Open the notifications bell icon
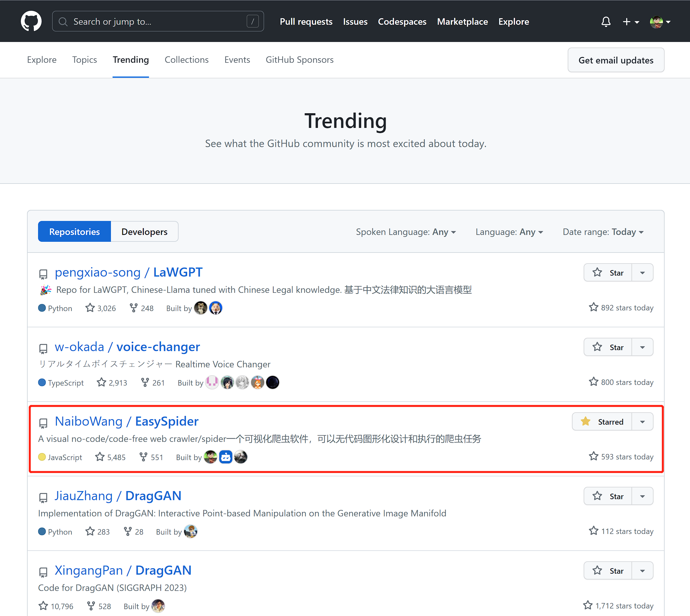The width and height of the screenshot is (690, 616). pos(606,21)
